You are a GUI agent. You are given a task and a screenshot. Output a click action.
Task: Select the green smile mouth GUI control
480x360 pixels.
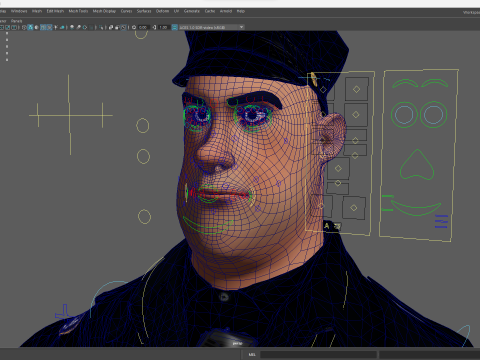[416, 208]
